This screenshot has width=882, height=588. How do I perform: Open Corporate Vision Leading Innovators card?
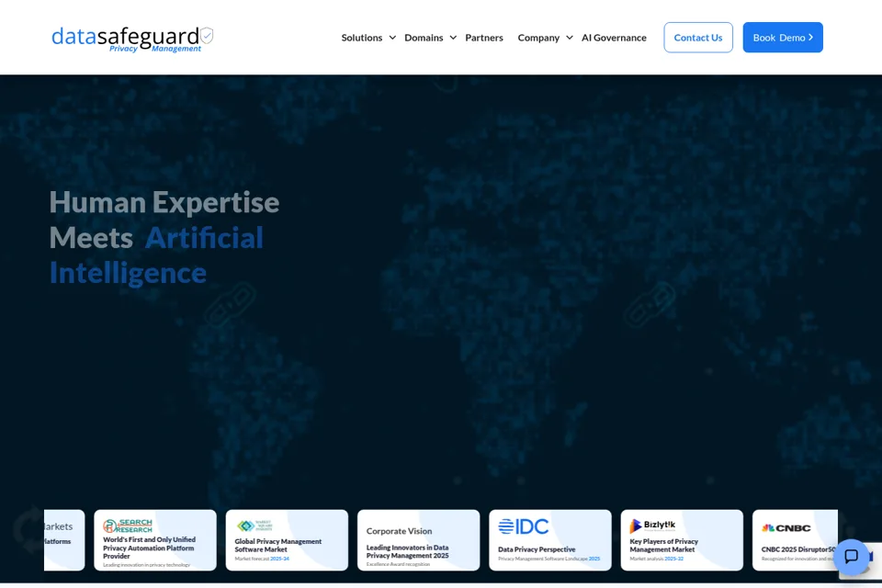point(419,540)
